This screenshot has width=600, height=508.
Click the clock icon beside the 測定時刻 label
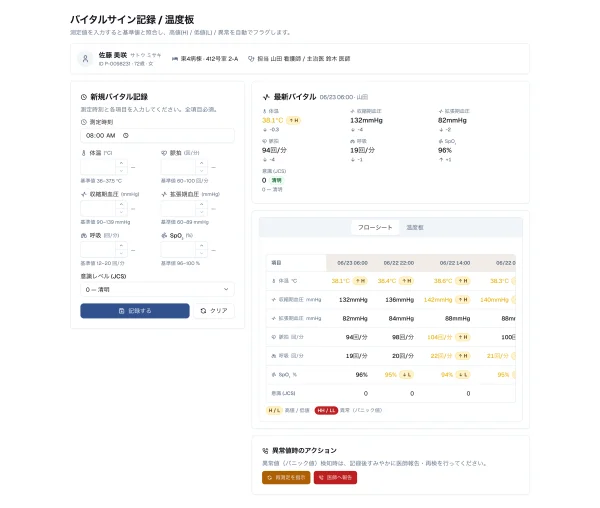click(x=84, y=122)
